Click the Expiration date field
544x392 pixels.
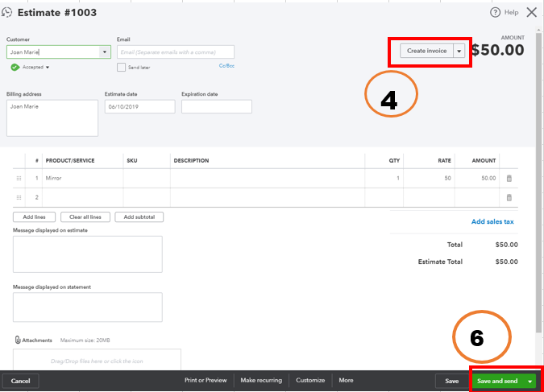[x=216, y=106]
